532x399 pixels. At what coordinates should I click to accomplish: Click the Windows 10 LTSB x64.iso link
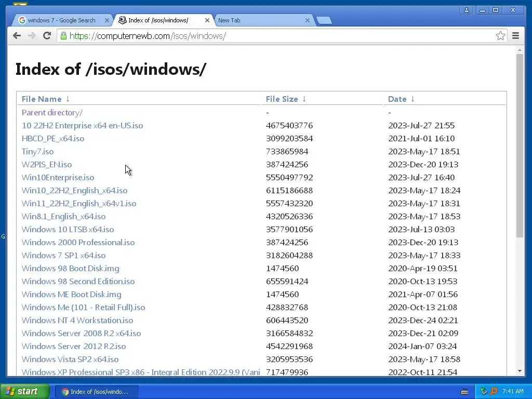pyautogui.click(x=68, y=229)
